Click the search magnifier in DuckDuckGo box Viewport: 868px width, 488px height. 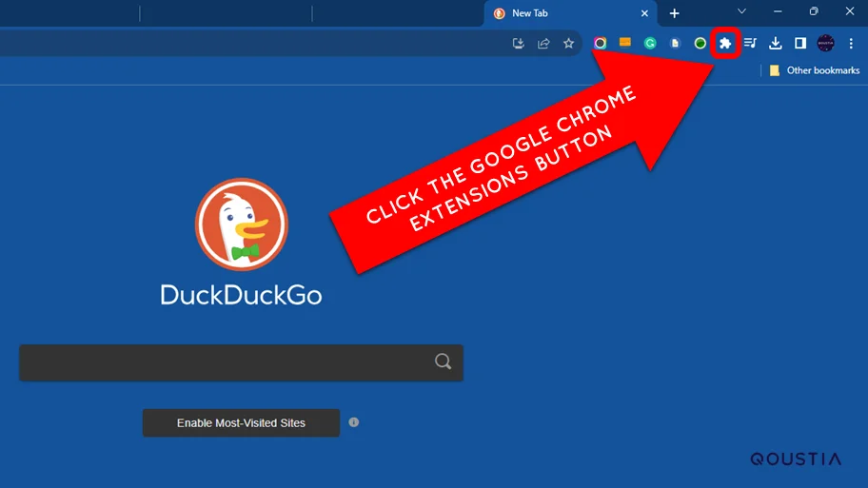pos(443,361)
